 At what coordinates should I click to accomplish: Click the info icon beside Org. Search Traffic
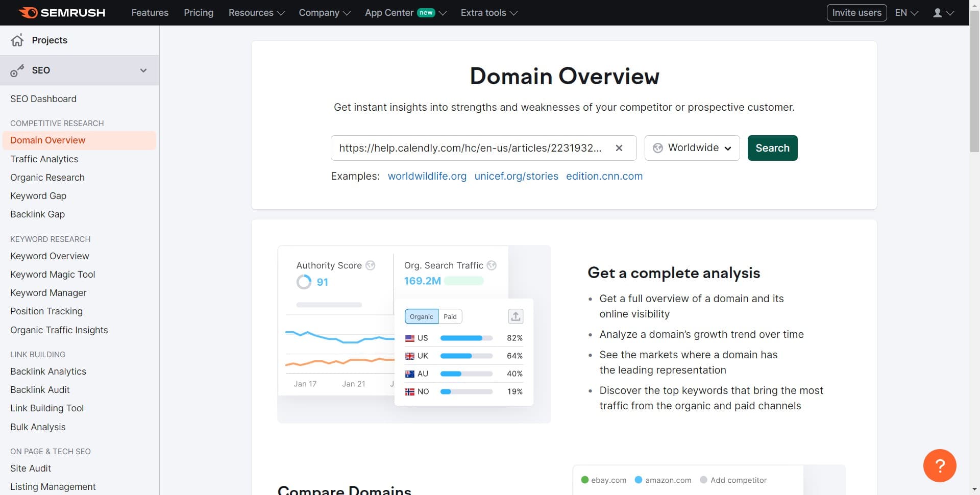pos(492,265)
